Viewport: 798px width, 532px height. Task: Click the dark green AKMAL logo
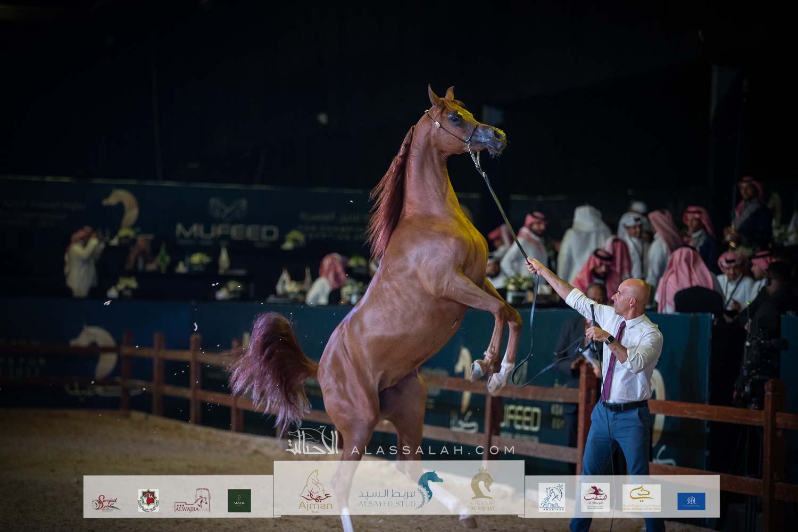[x=239, y=501]
